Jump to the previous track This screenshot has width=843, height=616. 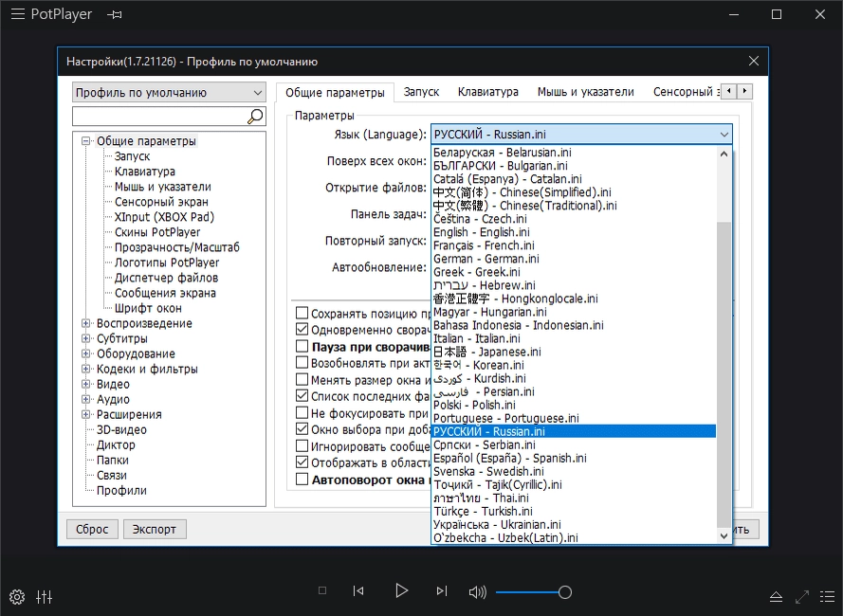pyautogui.click(x=358, y=590)
